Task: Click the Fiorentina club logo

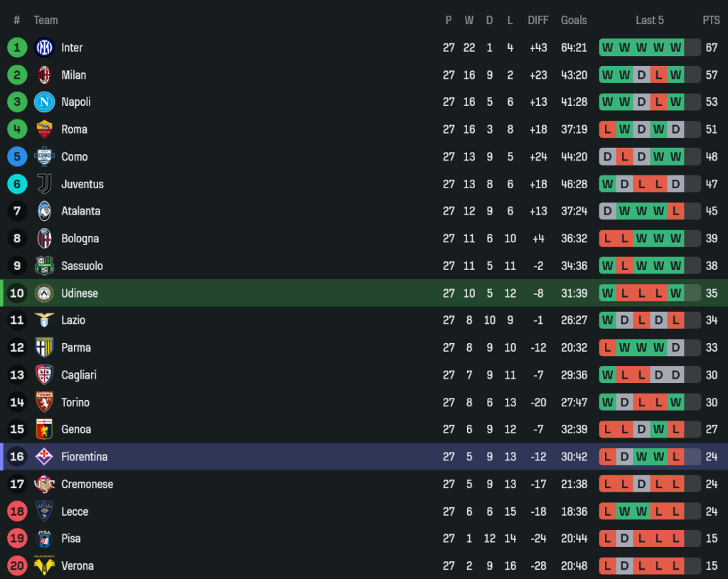Action: tap(44, 457)
